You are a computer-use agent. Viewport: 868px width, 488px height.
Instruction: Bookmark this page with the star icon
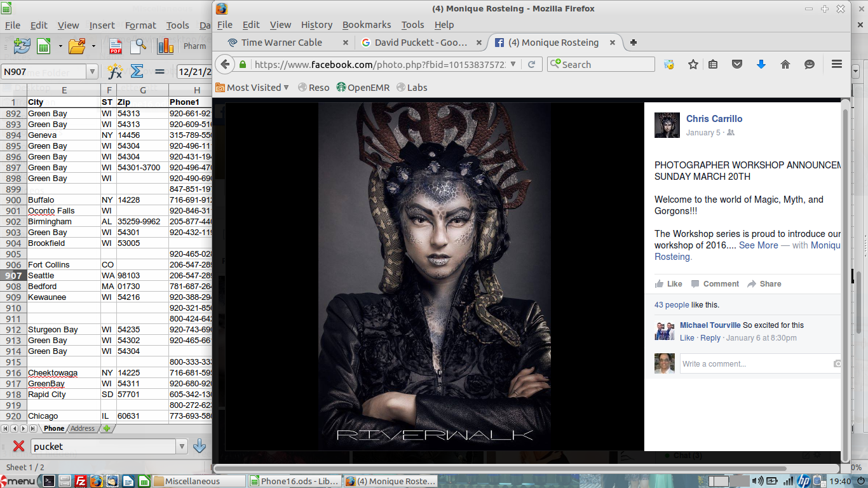[693, 64]
